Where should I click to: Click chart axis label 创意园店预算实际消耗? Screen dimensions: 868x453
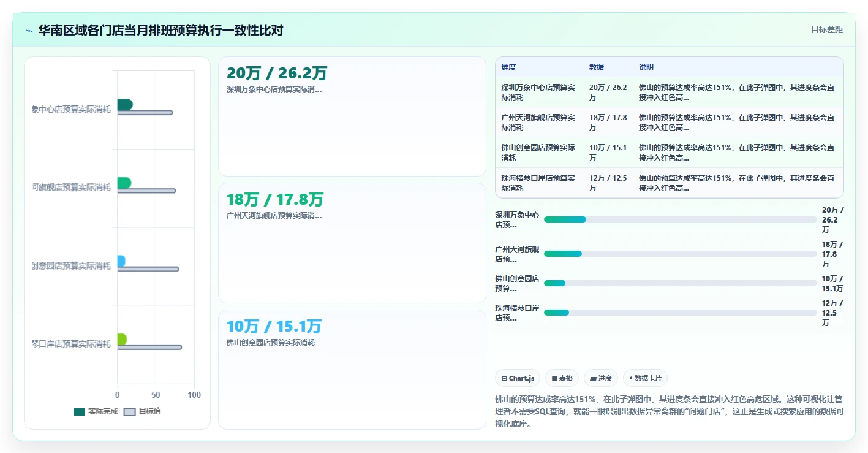71,265
